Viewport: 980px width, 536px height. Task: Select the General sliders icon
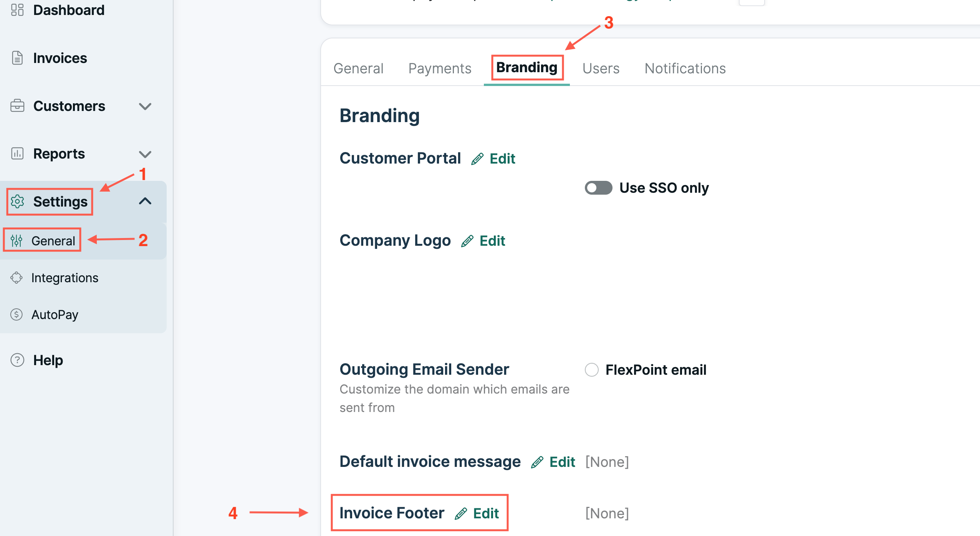[17, 240]
